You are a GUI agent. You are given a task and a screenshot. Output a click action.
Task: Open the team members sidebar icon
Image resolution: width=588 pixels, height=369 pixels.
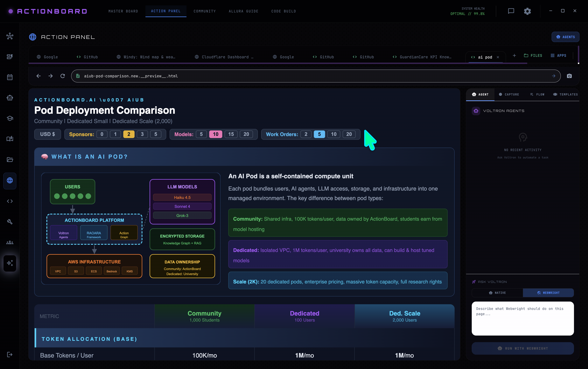(10, 242)
